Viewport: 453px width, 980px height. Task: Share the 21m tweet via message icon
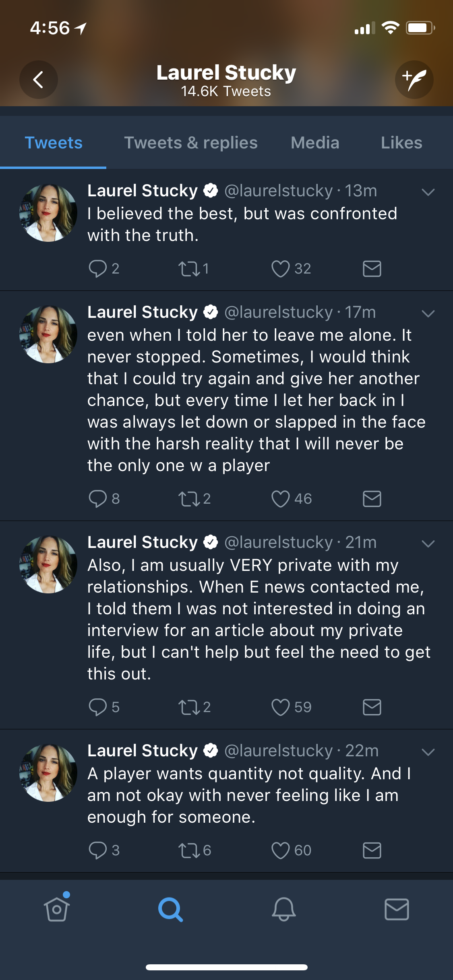click(372, 707)
